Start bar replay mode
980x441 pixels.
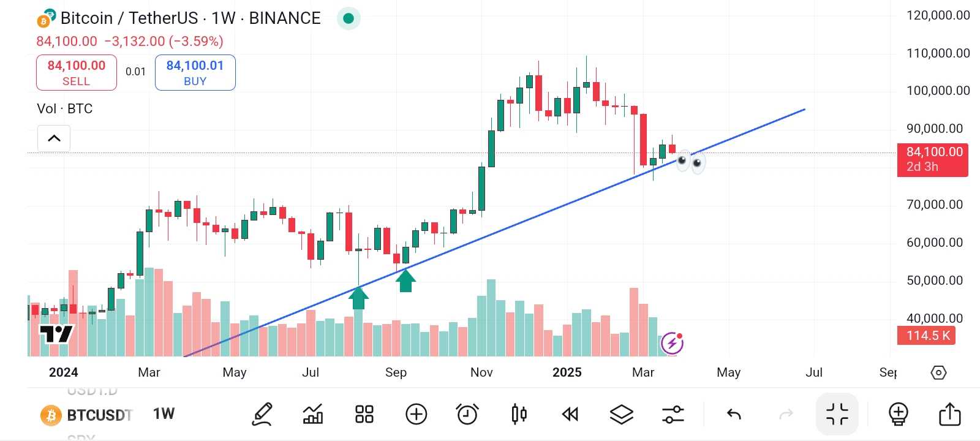pos(570,413)
